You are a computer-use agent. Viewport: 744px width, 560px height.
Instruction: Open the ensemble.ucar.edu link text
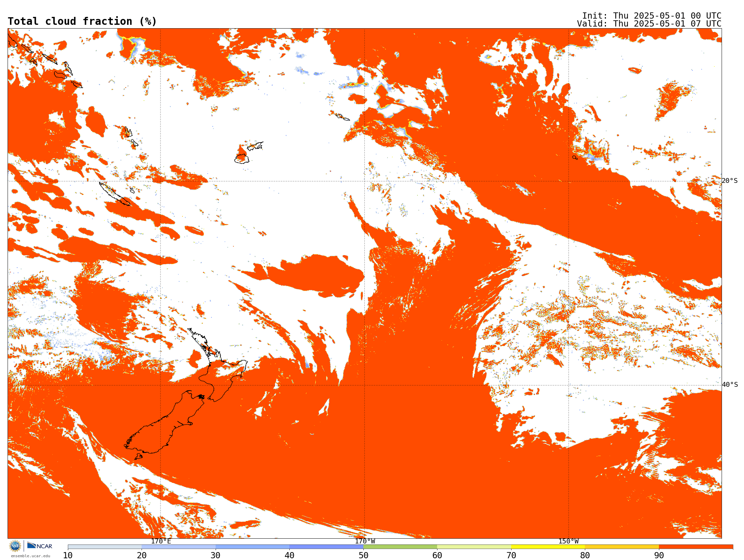[30, 556]
